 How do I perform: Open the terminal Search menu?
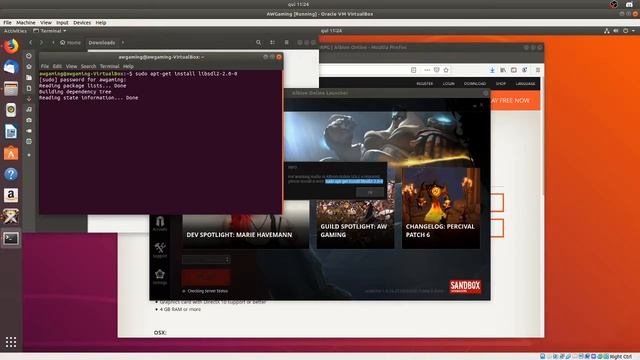pos(88,66)
